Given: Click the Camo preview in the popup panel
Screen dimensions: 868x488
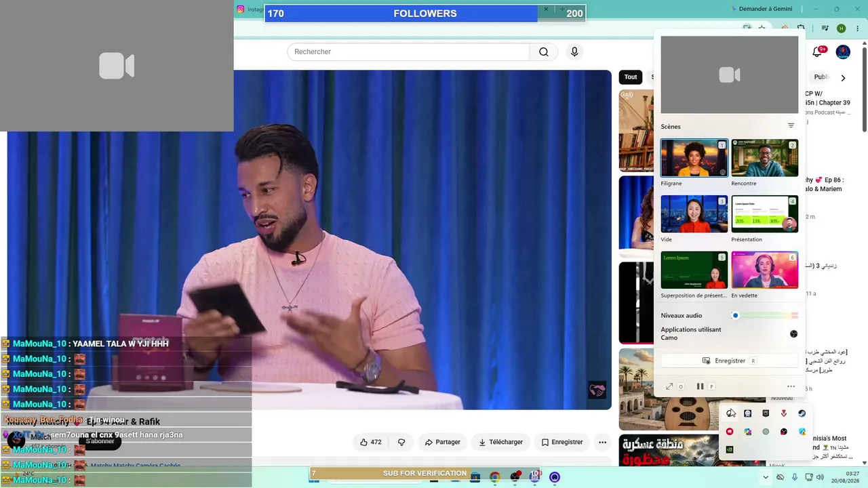Looking at the screenshot, I should [730, 75].
